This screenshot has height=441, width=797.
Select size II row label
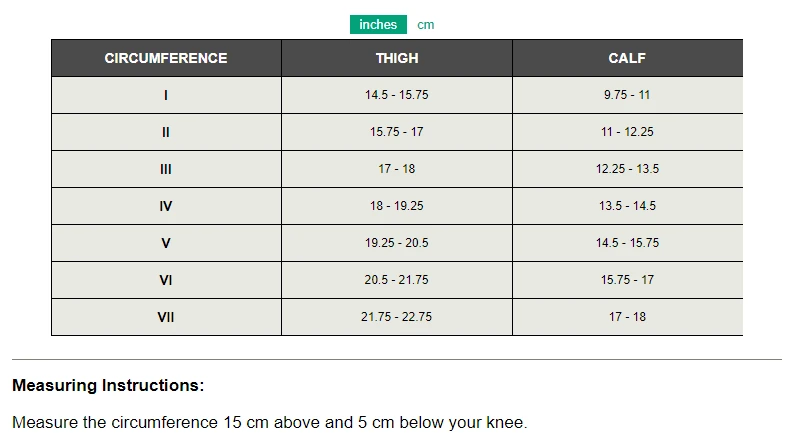point(166,132)
